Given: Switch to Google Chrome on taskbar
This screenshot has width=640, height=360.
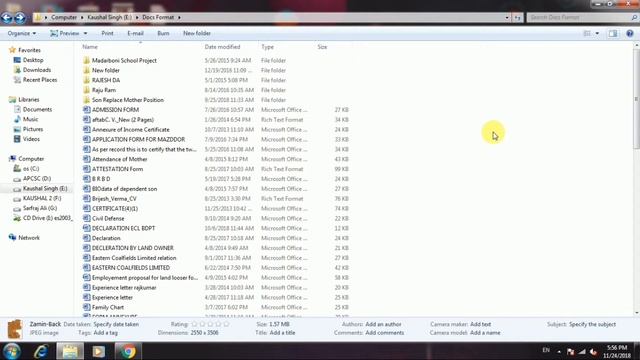Looking at the screenshot, I should point(128,351).
